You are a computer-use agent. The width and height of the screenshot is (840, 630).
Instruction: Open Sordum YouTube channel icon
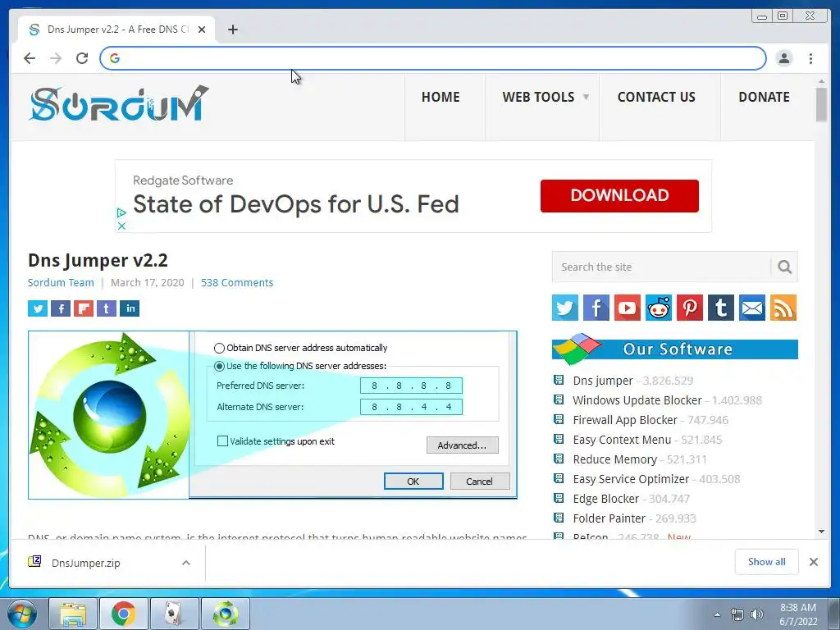click(x=628, y=308)
